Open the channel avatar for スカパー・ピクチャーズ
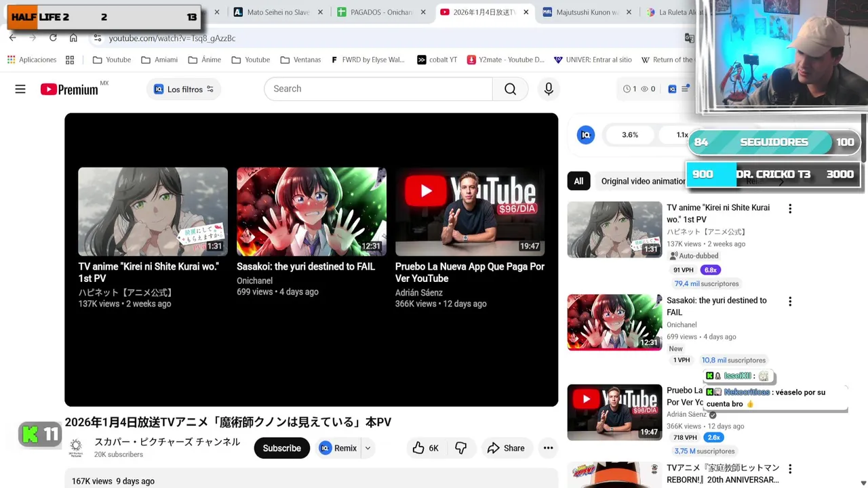Image resolution: width=868 pixels, height=488 pixels. 76,448
